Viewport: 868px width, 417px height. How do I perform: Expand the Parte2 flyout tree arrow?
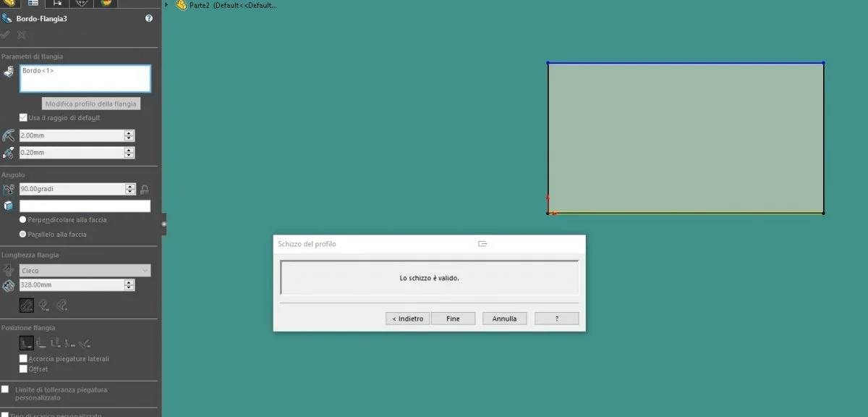click(x=167, y=5)
